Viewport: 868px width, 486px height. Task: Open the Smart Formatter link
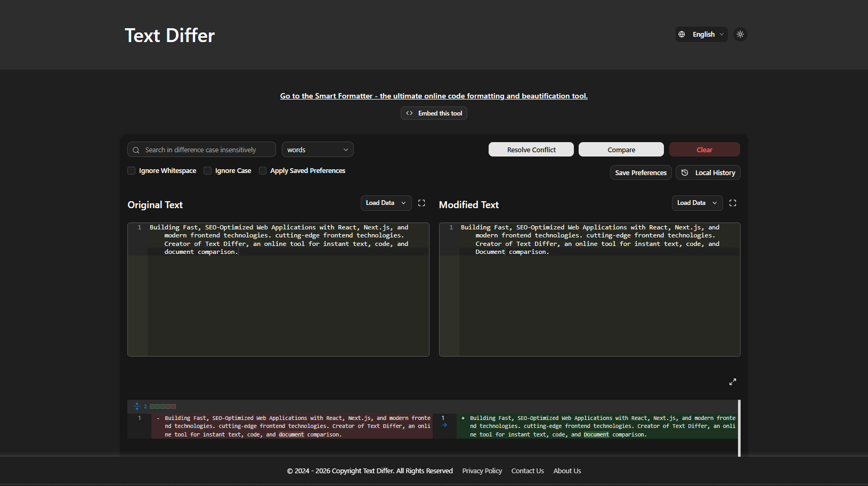[x=434, y=96]
